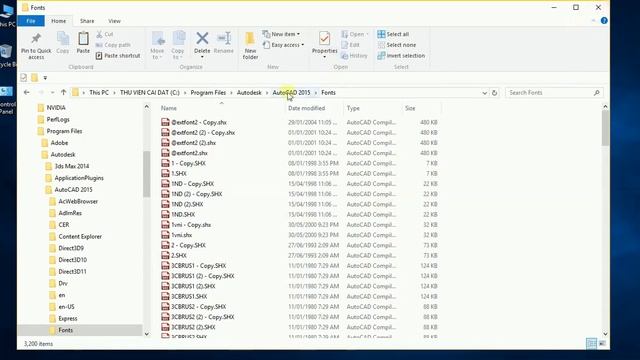Click Invert selection in ribbon
Screen dimensions: 640x360
(401, 56)
